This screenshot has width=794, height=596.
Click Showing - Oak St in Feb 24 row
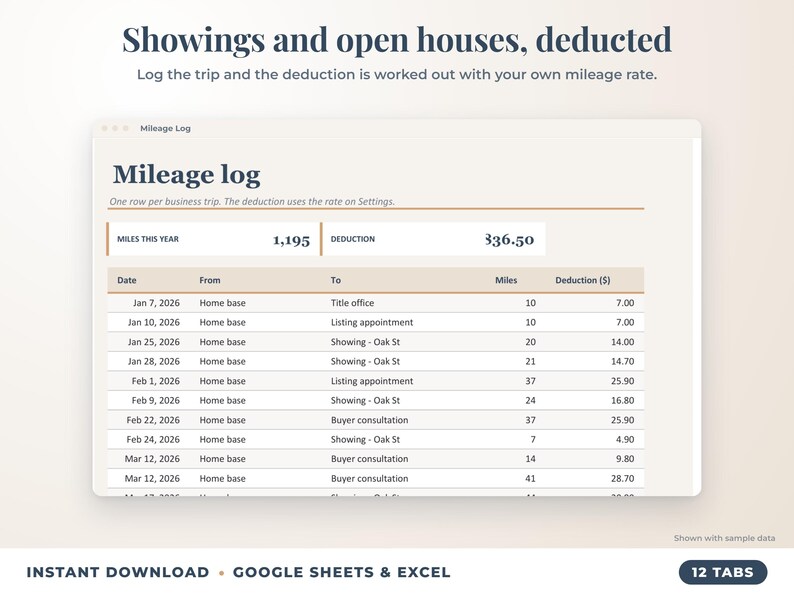[x=365, y=440]
